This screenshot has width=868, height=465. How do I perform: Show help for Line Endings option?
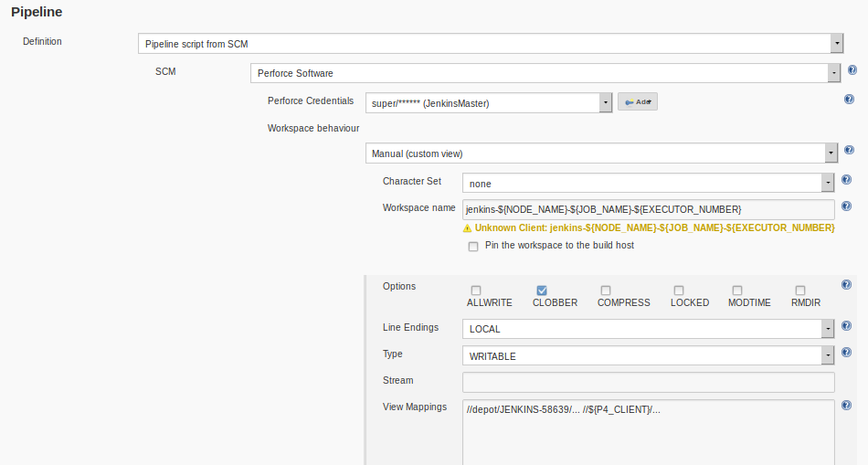coord(846,326)
